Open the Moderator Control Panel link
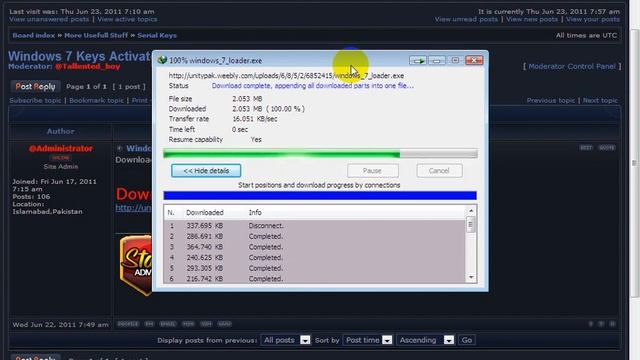This screenshot has width=640, height=360. [572, 66]
